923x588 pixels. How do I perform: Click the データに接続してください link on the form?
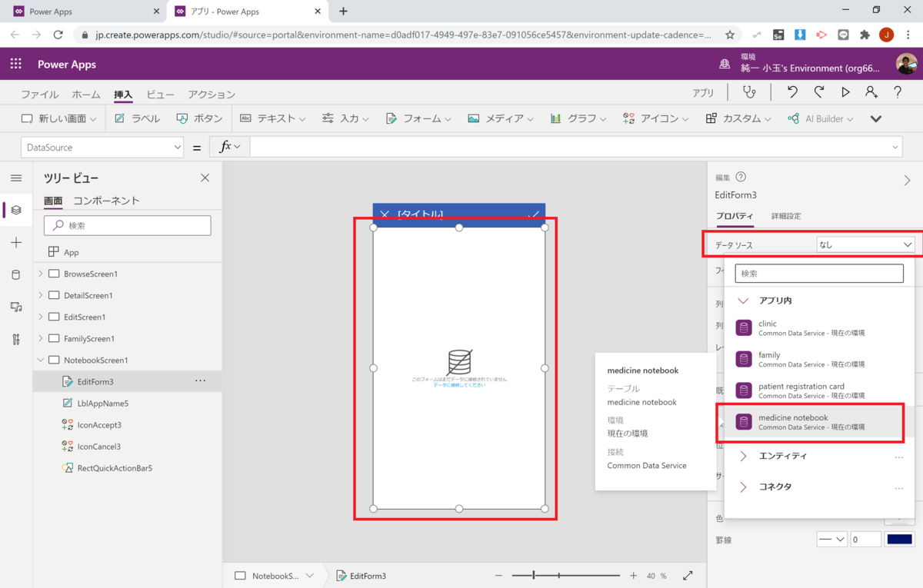(x=459, y=384)
